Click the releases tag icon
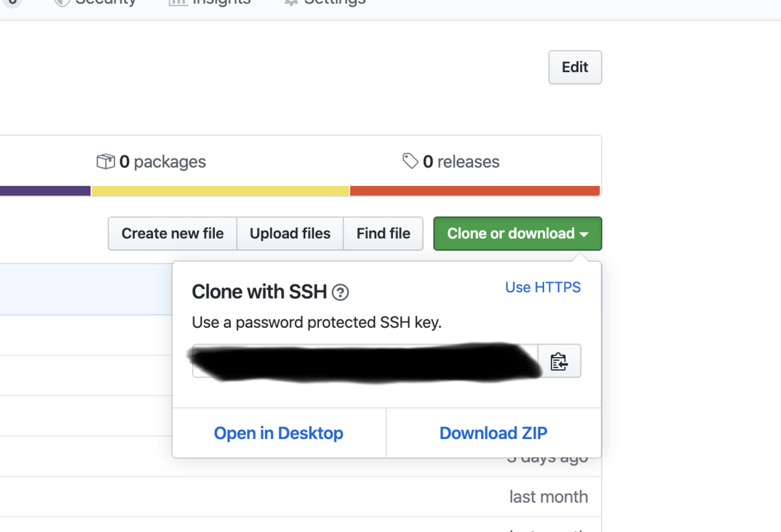Screen dimensions: 781x532 click(x=410, y=161)
